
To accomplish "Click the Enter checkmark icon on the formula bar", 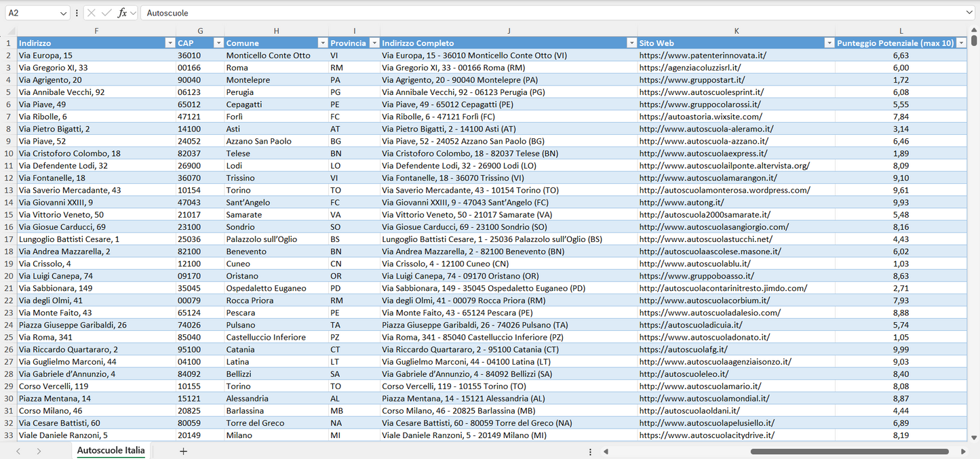I will point(105,12).
